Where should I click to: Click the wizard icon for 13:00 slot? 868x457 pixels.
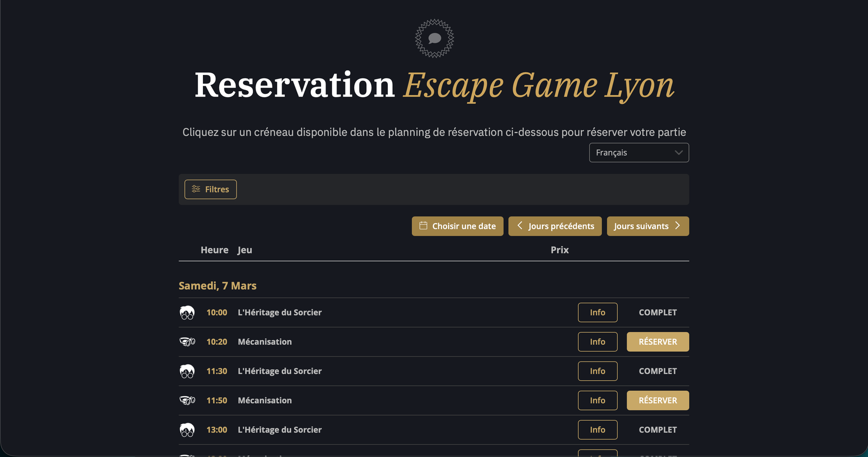tap(187, 430)
